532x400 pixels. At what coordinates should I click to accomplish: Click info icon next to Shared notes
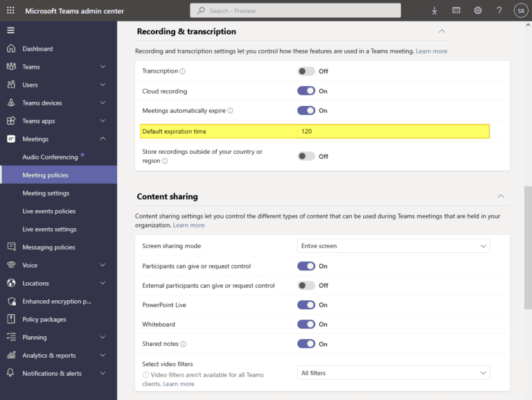coord(183,344)
